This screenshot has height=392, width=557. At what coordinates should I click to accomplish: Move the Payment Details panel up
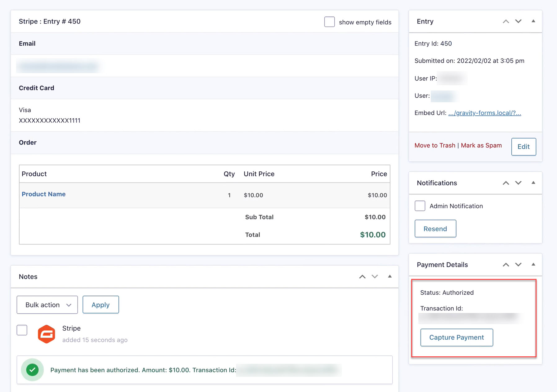(506, 265)
